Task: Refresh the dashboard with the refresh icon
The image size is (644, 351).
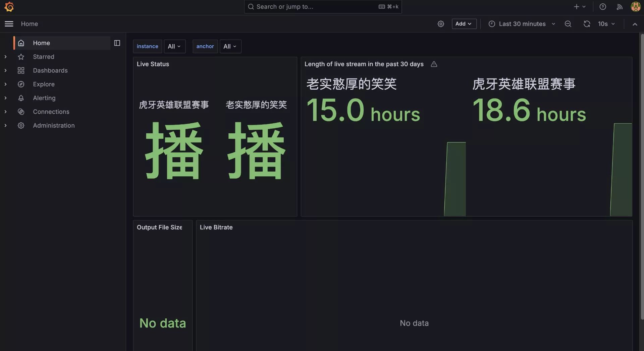Action: pyautogui.click(x=587, y=24)
